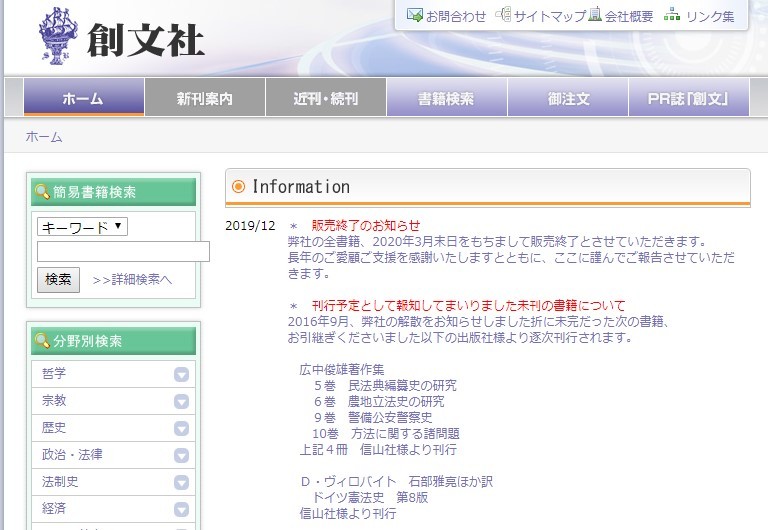Expand the 歴史 category arrow
This screenshot has height=530, width=768.
pyautogui.click(x=181, y=428)
